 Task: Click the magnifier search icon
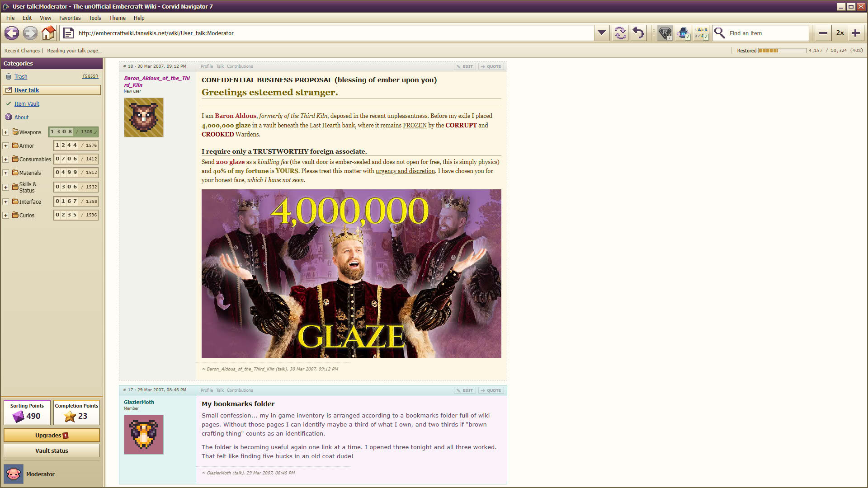pyautogui.click(x=720, y=33)
